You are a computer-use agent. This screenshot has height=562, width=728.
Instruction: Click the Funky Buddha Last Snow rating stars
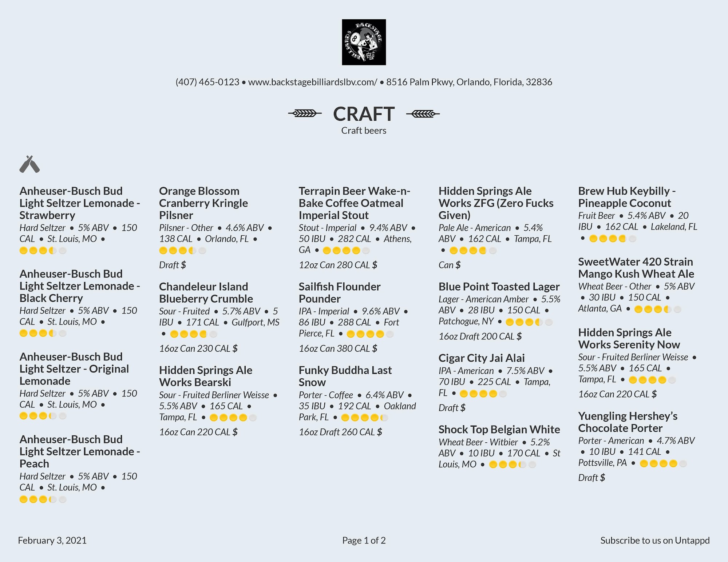pyautogui.click(x=364, y=418)
